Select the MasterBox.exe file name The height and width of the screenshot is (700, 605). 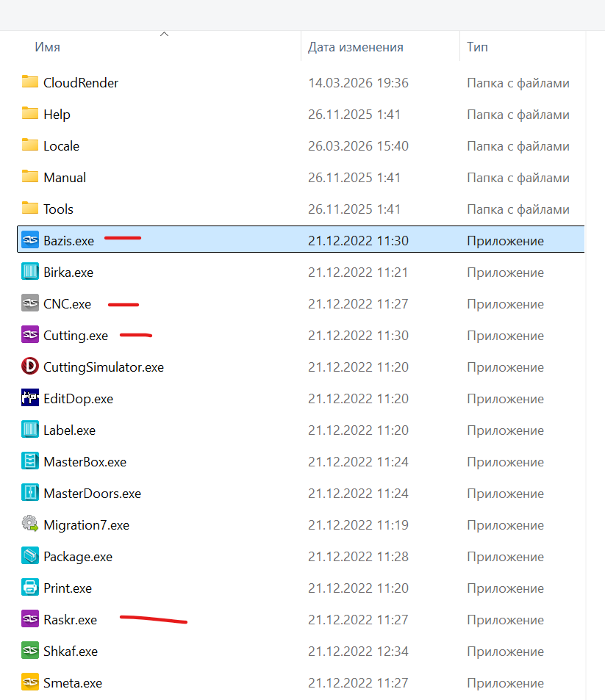[85, 462]
